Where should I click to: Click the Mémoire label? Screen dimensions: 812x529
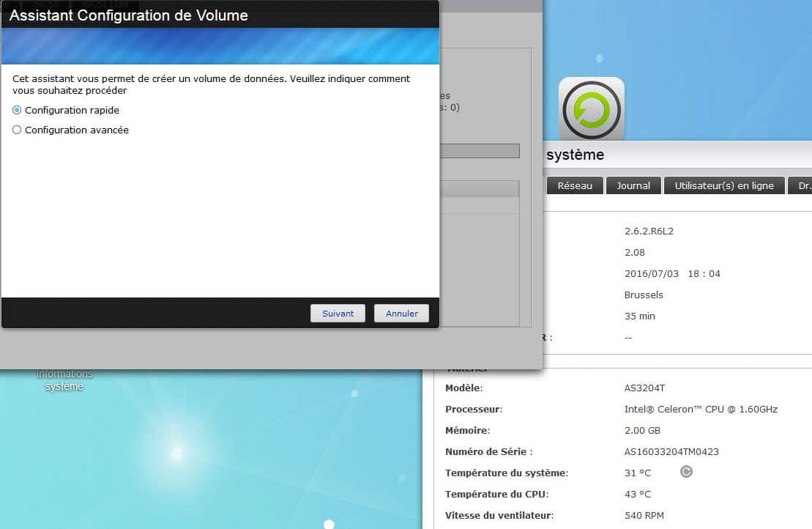coord(467,431)
